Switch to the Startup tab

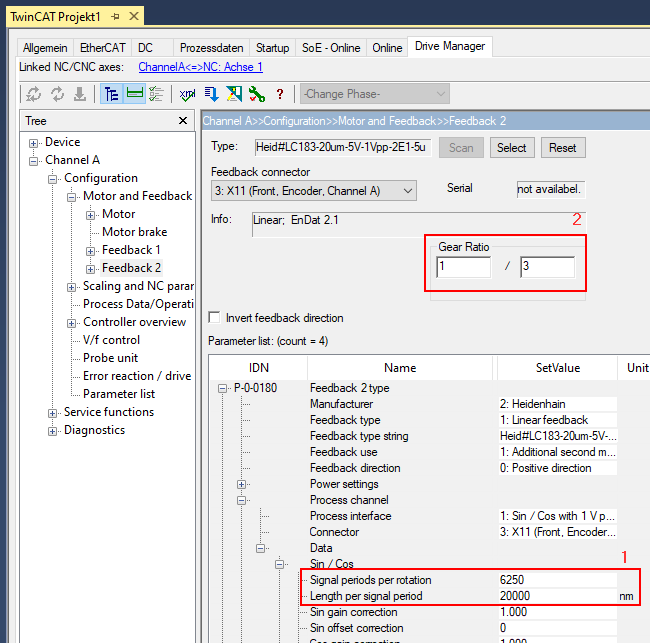[272, 48]
